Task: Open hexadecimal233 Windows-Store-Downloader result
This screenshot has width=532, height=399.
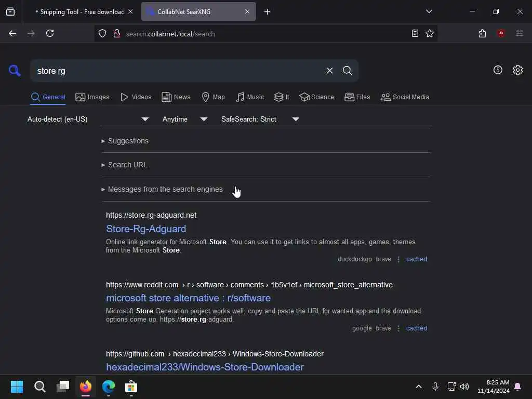Action: 205,367
